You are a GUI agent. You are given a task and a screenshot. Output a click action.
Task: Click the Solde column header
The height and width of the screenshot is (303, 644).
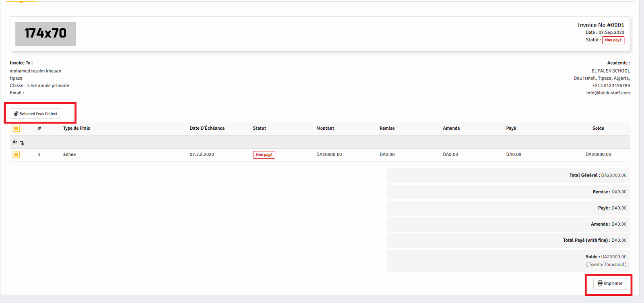[598, 128]
